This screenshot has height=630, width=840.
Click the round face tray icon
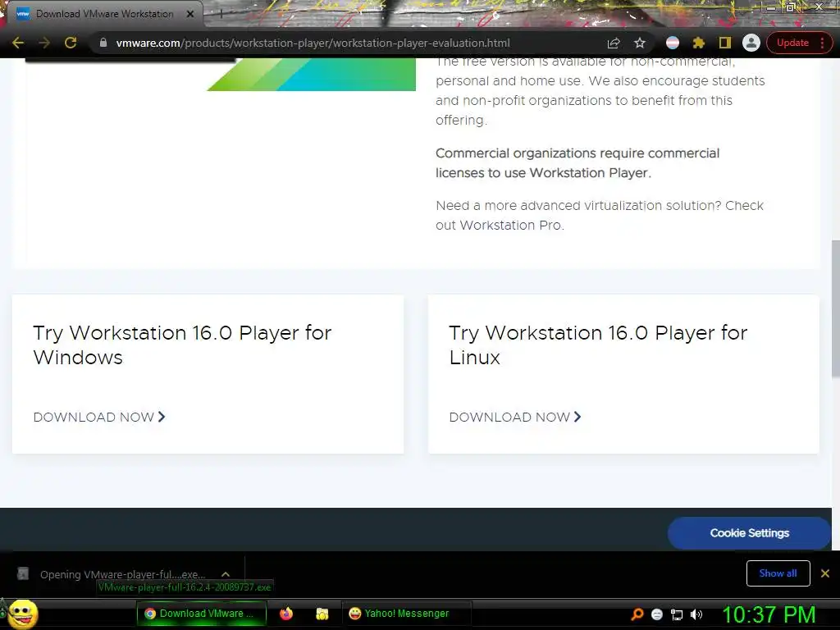tap(657, 614)
